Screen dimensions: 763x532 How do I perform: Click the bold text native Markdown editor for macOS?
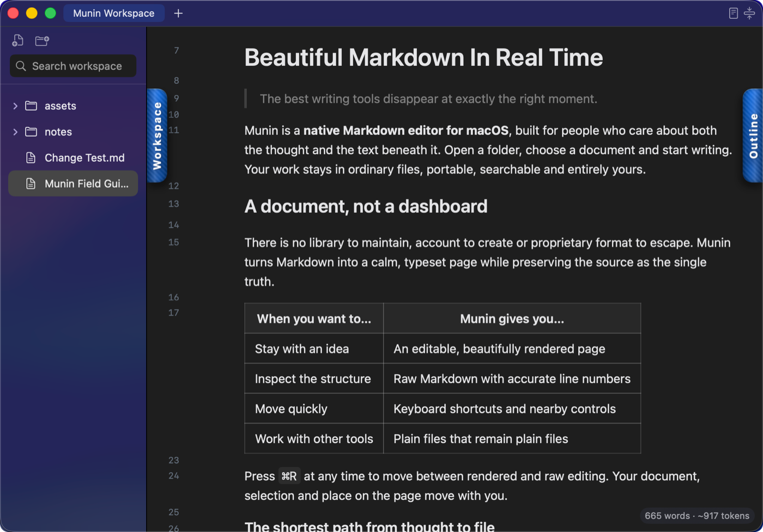point(406,131)
